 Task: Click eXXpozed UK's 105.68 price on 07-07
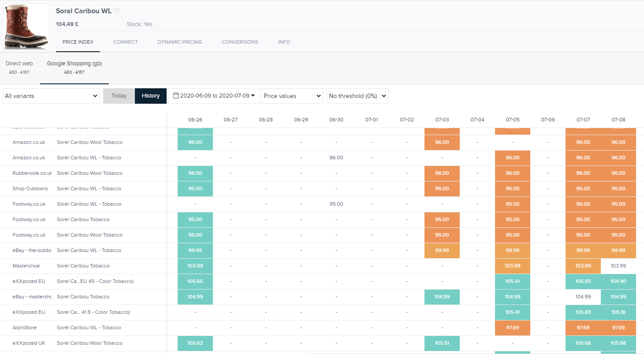(x=583, y=343)
